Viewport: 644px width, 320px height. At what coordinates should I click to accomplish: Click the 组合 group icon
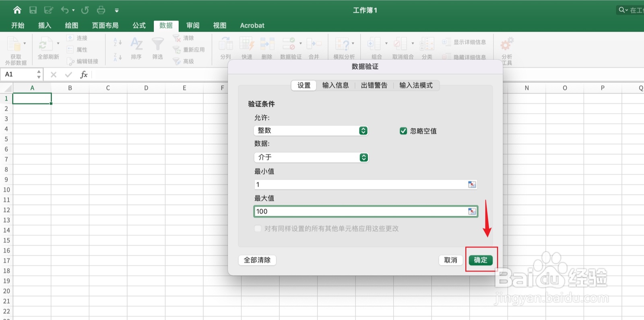click(374, 44)
